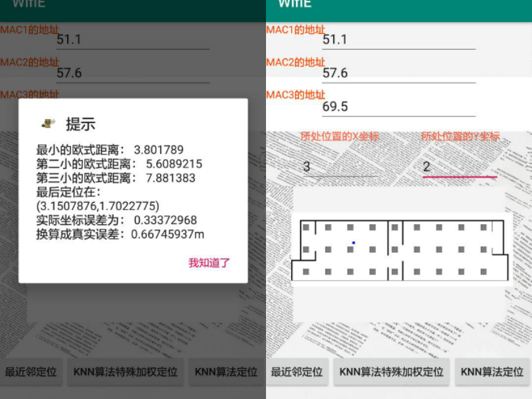Dismiss dialog with 我知道了 button
This screenshot has width=532, height=399.
pyautogui.click(x=209, y=263)
